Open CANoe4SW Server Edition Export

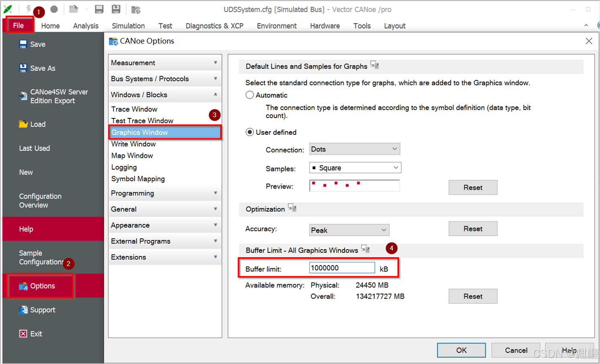[x=53, y=96]
